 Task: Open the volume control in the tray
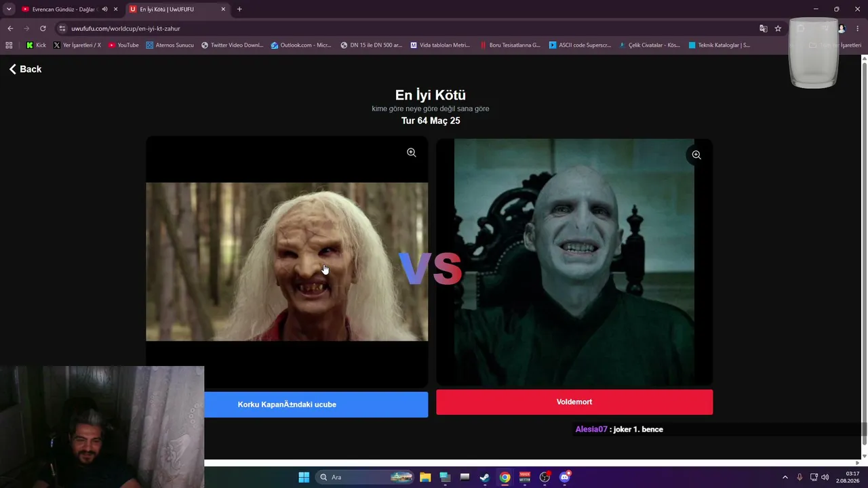825,477
